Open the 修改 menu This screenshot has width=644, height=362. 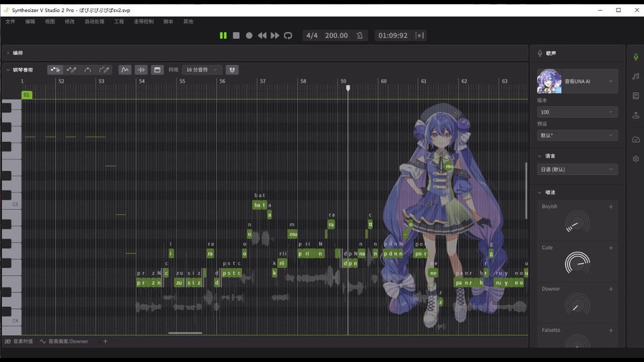click(x=69, y=21)
